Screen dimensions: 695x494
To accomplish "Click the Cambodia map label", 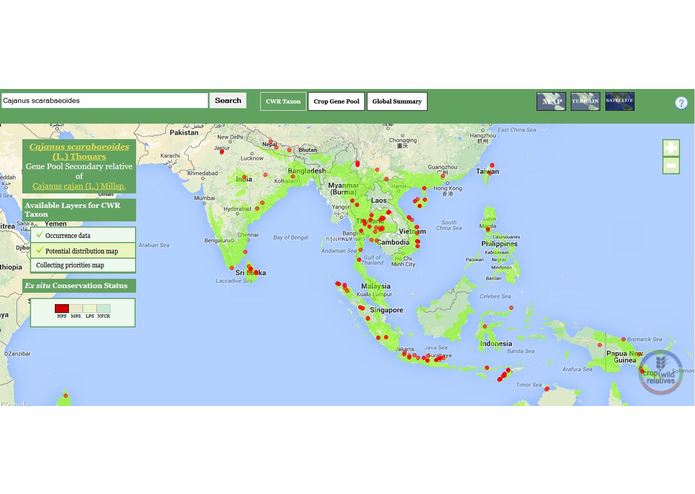I will click(x=393, y=242).
